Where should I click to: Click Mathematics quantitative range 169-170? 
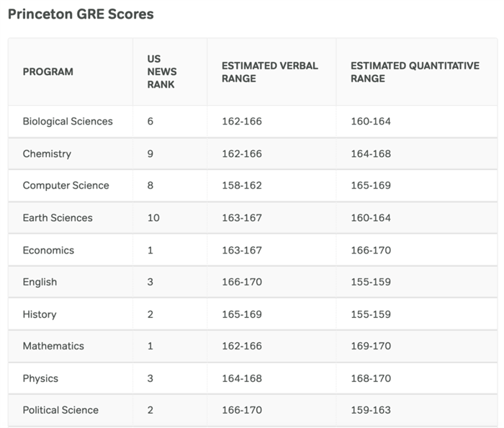(371, 346)
